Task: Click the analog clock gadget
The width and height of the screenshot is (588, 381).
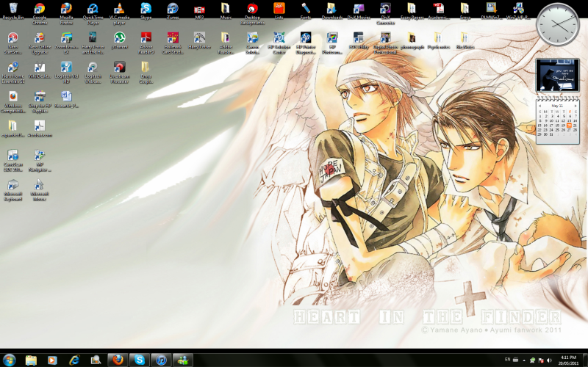Action: tap(558, 24)
